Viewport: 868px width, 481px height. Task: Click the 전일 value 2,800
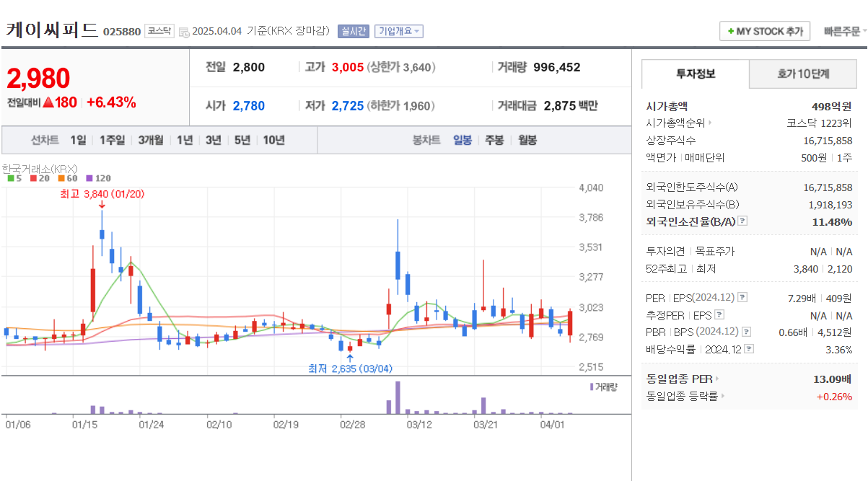coord(249,67)
